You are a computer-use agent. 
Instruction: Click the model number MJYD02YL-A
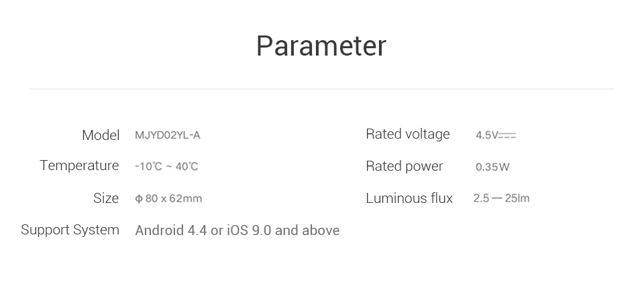tap(168, 135)
